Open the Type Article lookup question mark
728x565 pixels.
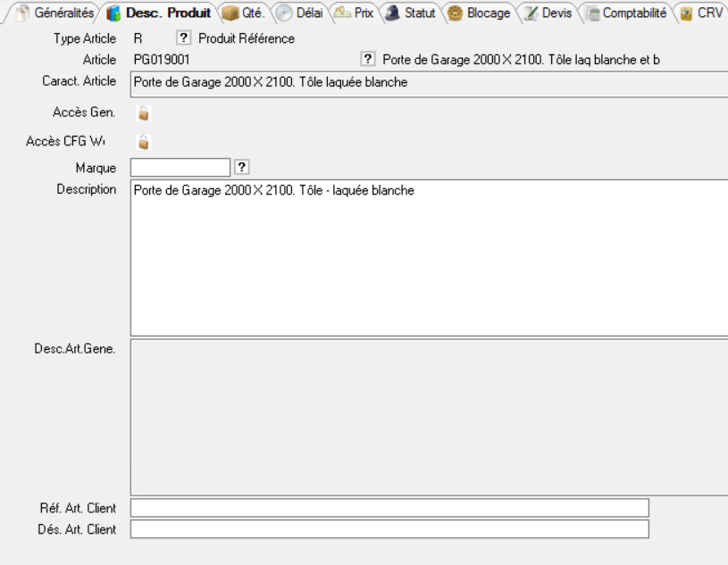tap(183, 39)
